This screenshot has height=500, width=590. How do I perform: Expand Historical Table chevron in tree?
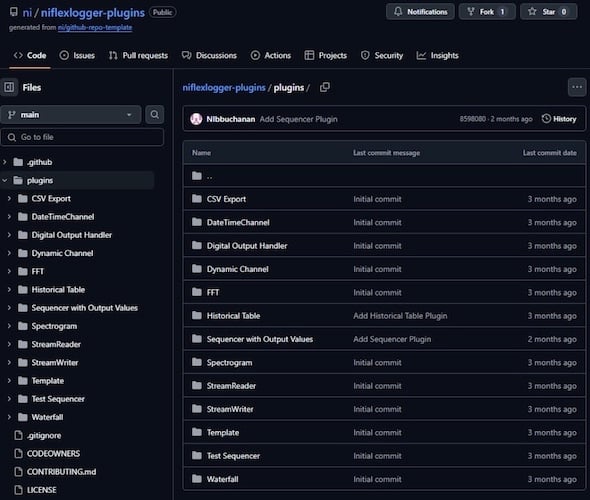pyautogui.click(x=9, y=290)
